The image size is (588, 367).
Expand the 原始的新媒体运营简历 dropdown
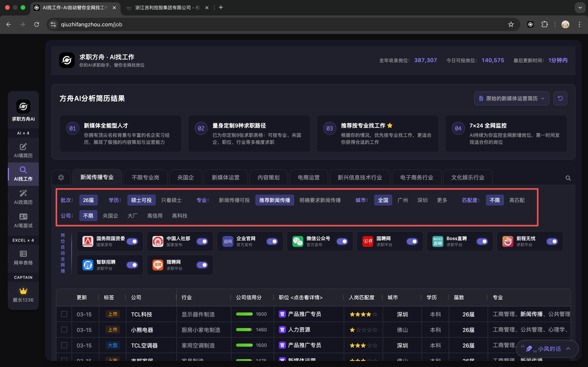pos(511,98)
